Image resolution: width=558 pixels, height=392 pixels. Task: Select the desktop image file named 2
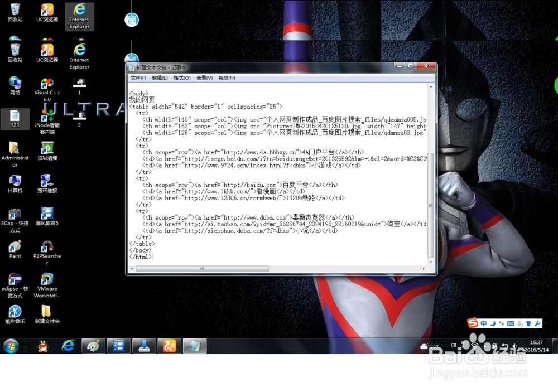pos(79,119)
